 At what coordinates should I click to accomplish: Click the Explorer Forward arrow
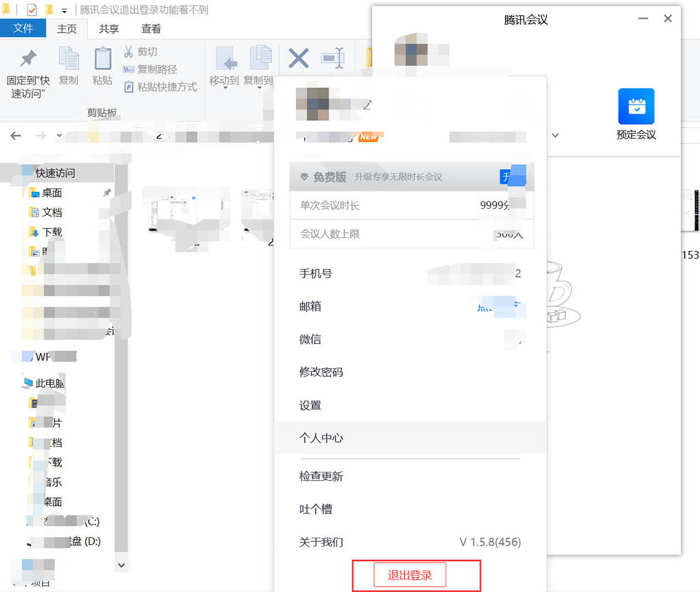(40, 135)
